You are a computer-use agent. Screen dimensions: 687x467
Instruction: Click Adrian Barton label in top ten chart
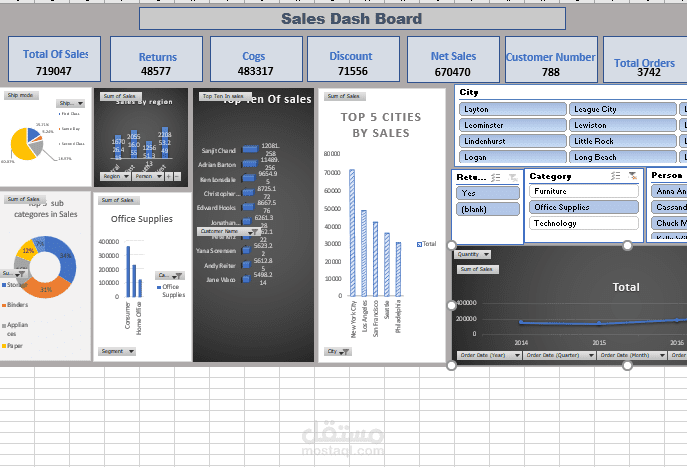(x=217, y=165)
